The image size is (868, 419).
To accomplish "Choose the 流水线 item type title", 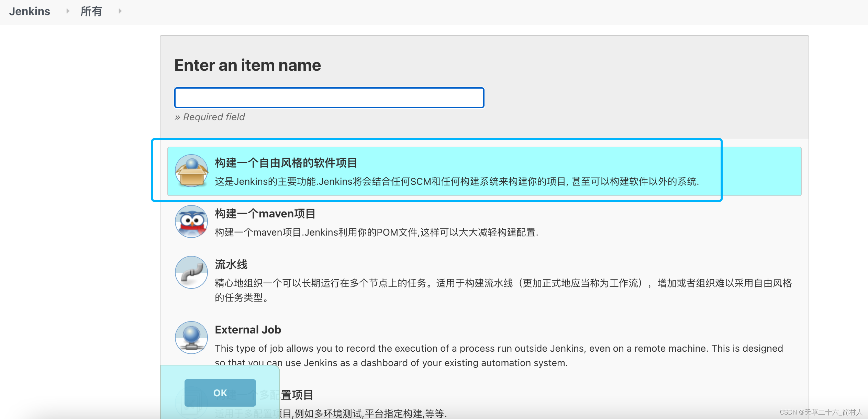I will pos(231,264).
